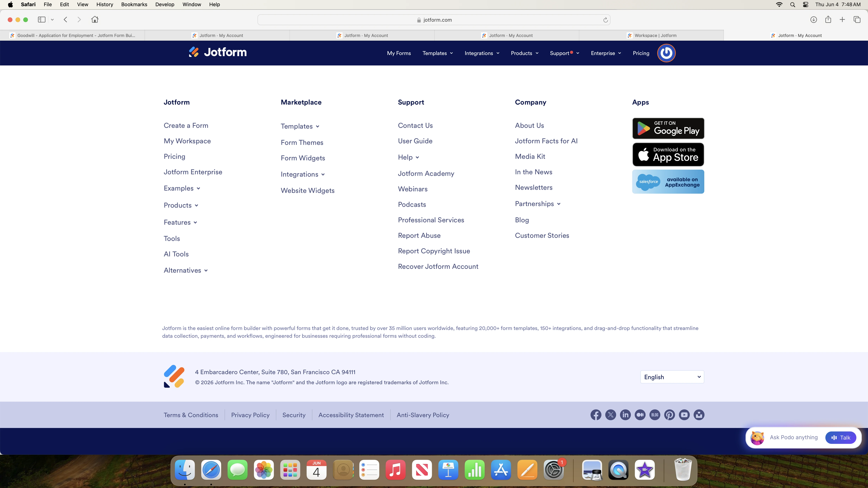Image resolution: width=868 pixels, height=488 pixels.
Task: Switch to the Workspace | Jotform tab
Action: 651,35
